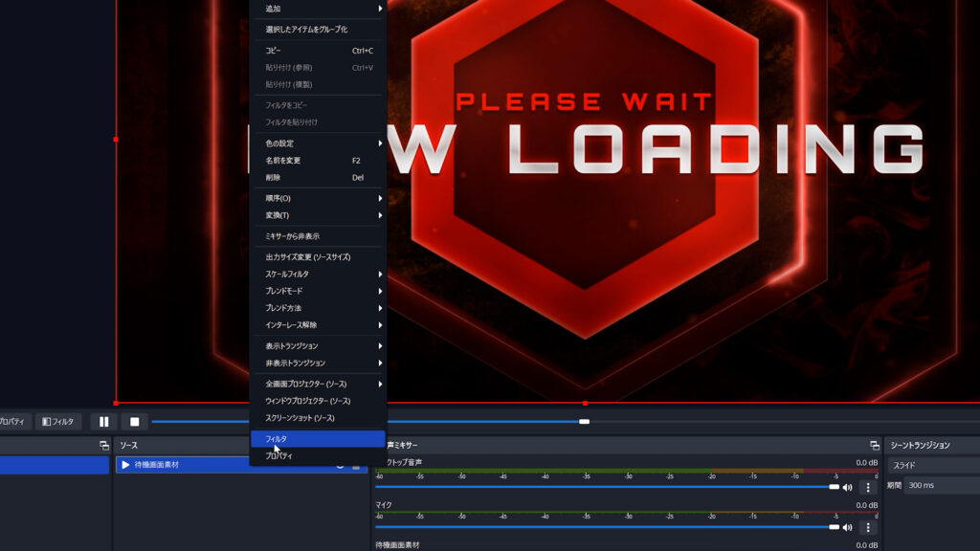The width and height of the screenshot is (980, 551).
Task: Click スクリーンショット (ソース) menu entry
Action: tap(318, 418)
